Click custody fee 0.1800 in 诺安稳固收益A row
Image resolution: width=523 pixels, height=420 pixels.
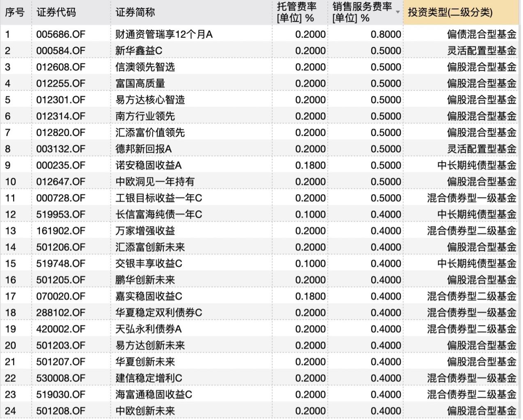(310, 165)
